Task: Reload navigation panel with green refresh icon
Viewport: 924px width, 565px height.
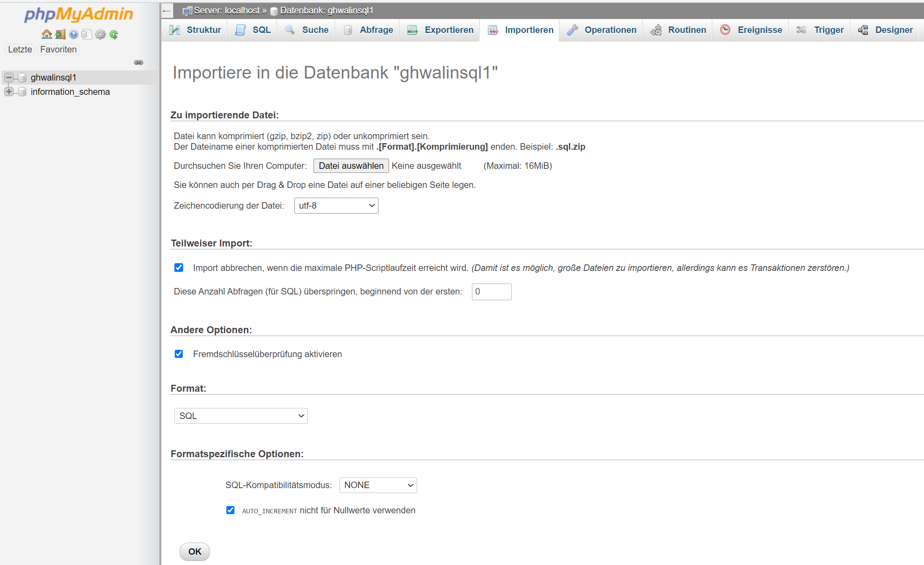Action: tap(114, 35)
